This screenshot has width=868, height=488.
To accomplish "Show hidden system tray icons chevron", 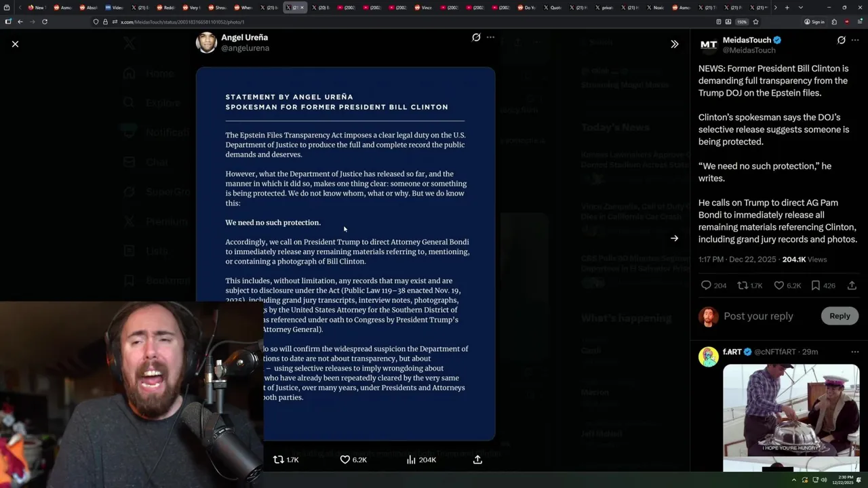I will tap(794, 480).
